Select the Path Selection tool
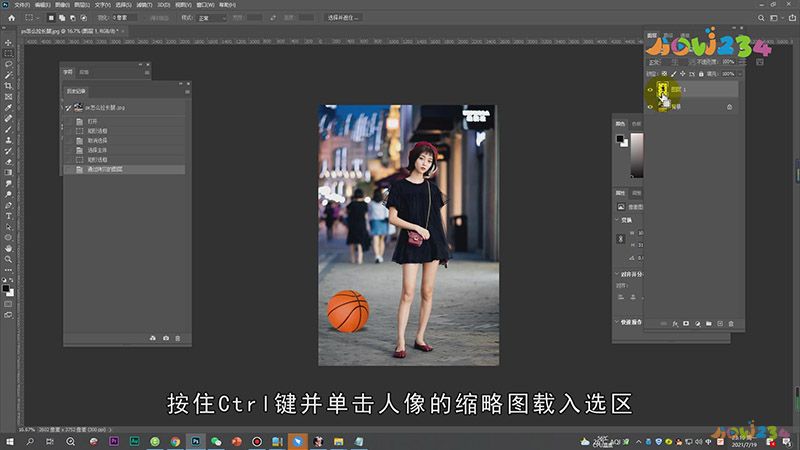 click(x=8, y=227)
